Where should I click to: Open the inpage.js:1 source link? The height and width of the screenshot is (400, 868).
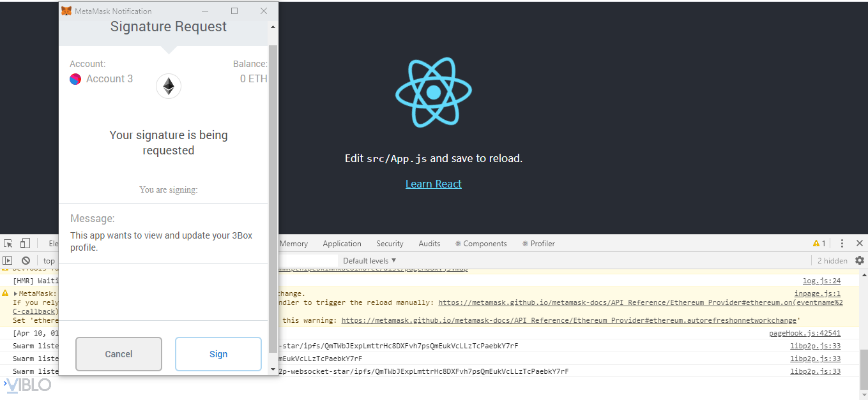pyautogui.click(x=818, y=293)
